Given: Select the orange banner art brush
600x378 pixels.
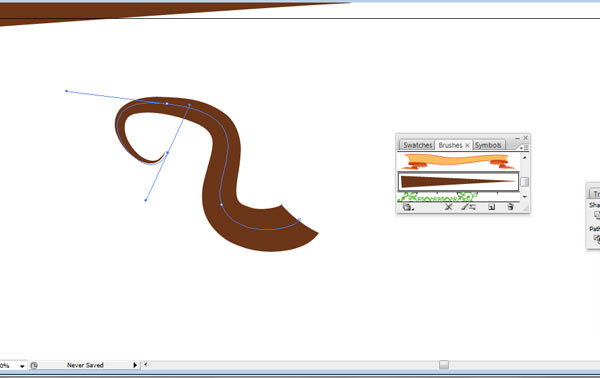Looking at the screenshot, I should (x=458, y=161).
